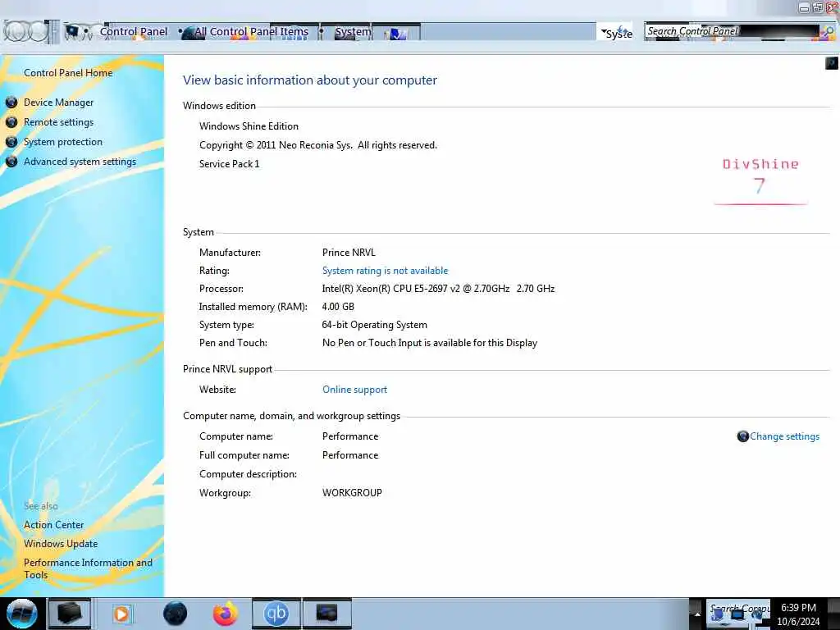The height and width of the screenshot is (630, 840).
Task: Click the '4.00 GB' memory value
Action: 338,307
